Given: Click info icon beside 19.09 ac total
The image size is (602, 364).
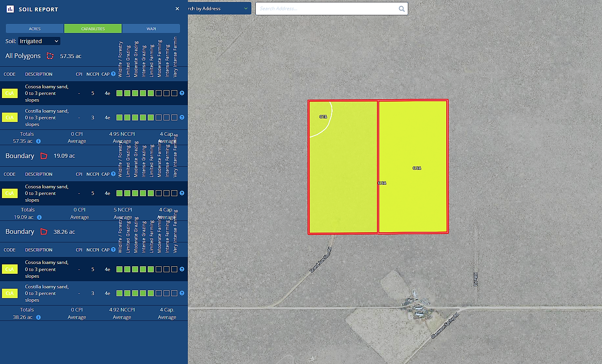Looking at the screenshot, I should (x=39, y=217).
